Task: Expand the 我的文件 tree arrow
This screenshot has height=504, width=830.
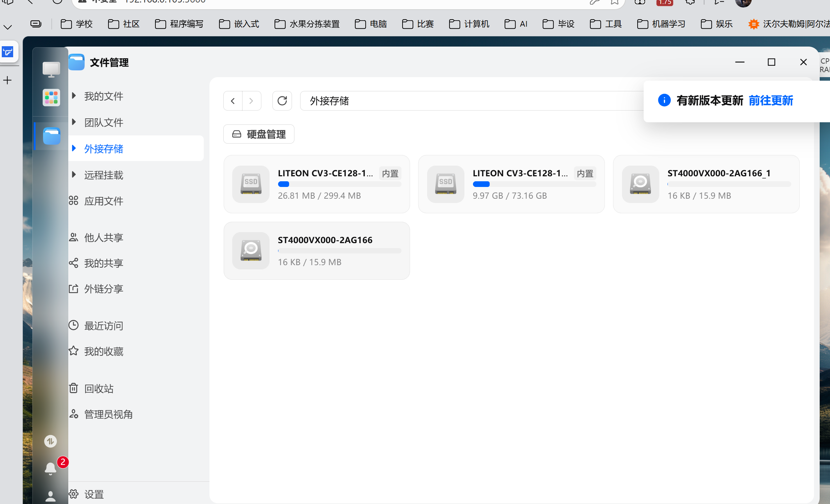Action: (74, 96)
